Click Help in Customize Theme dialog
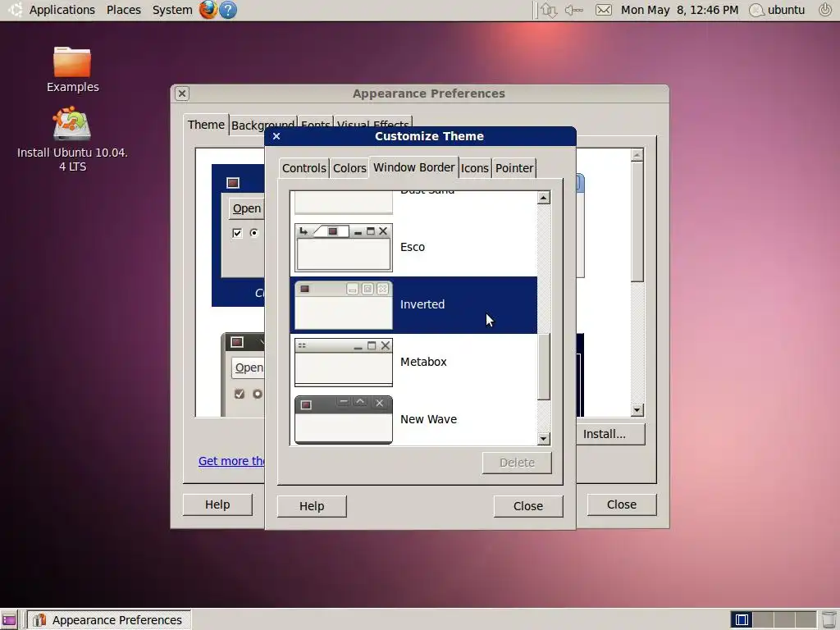This screenshot has width=840, height=630. tap(312, 506)
